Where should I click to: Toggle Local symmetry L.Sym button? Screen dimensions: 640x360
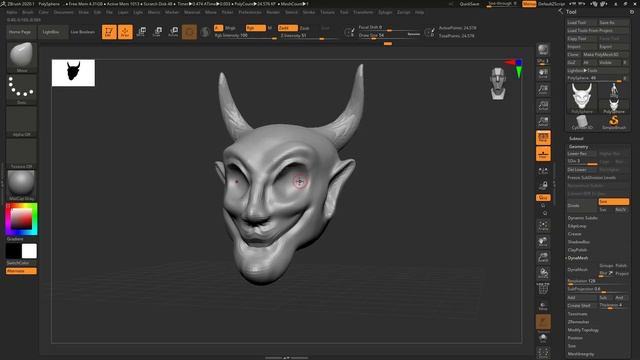pyautogui.click(x=543, y=172)
